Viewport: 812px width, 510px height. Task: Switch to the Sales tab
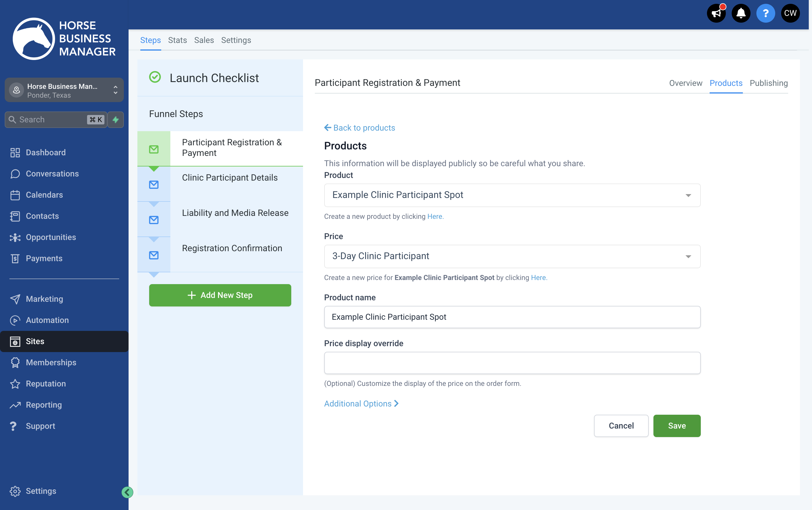[204, 40]
